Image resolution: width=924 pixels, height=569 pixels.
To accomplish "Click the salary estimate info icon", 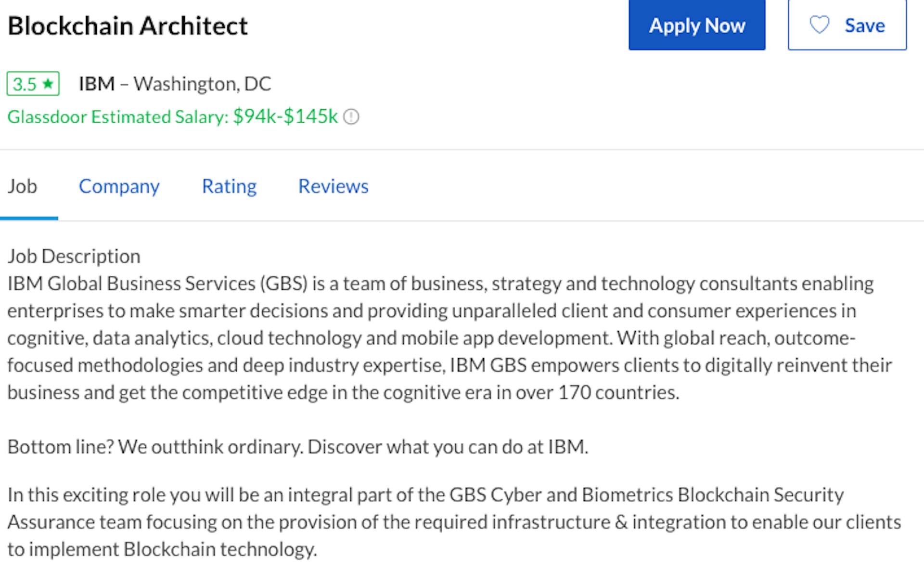I will 351,117.
